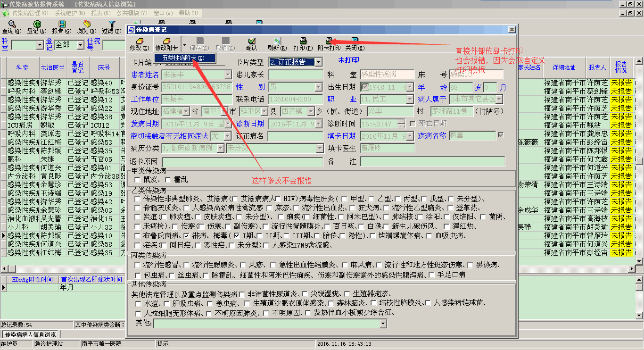Click the 患儿家长 input field
The height and width of the screenshot is (350, 644).
(296, 75)
